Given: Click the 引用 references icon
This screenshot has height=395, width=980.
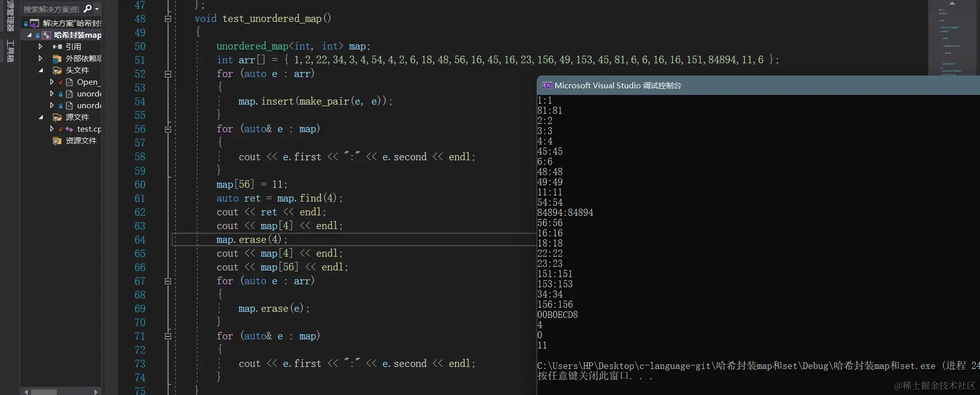Looking at the screenshot, I should pos(57,46).
